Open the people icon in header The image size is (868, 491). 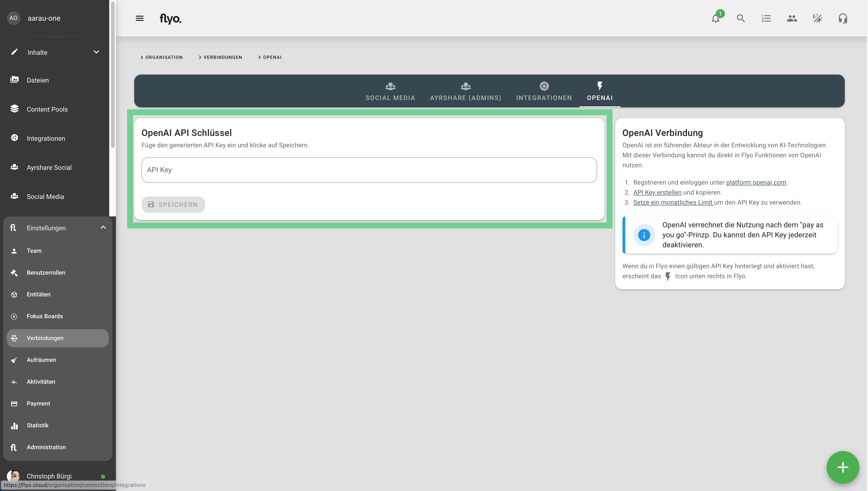(792, 18)
